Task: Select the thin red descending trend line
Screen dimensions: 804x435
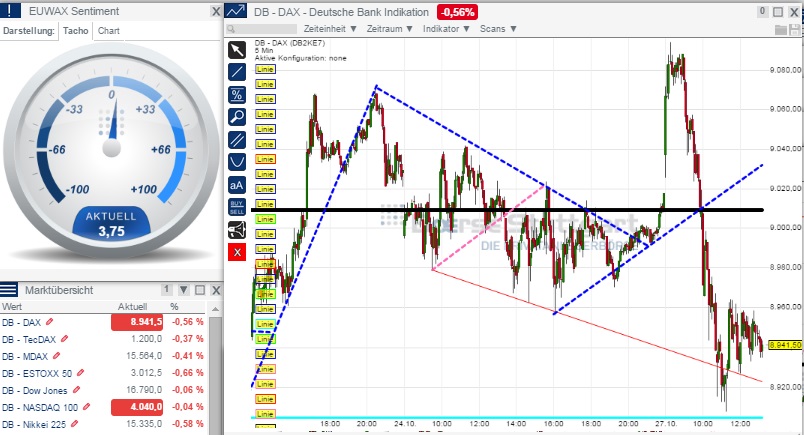Action: pyautogui.click(x=597, y=325)
